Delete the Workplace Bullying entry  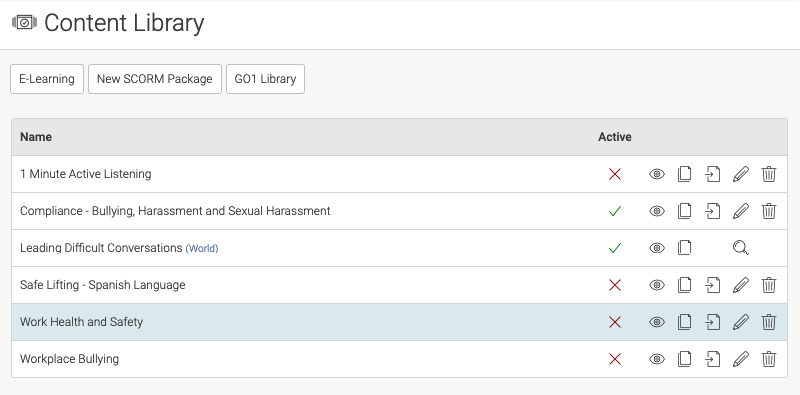[x=769, y=359]
